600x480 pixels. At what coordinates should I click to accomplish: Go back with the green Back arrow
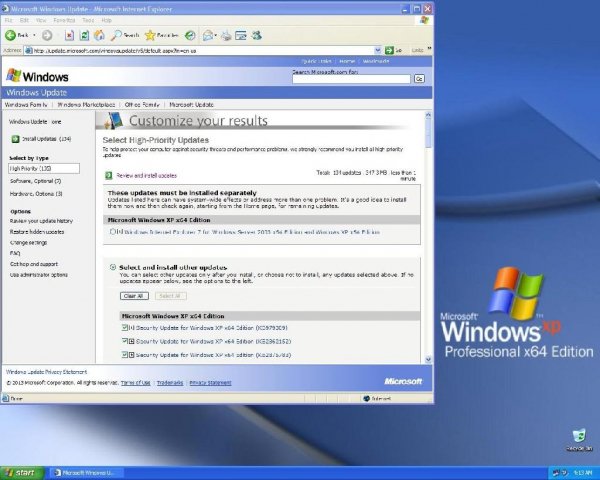pyautogui.click(x=10, y=35)
